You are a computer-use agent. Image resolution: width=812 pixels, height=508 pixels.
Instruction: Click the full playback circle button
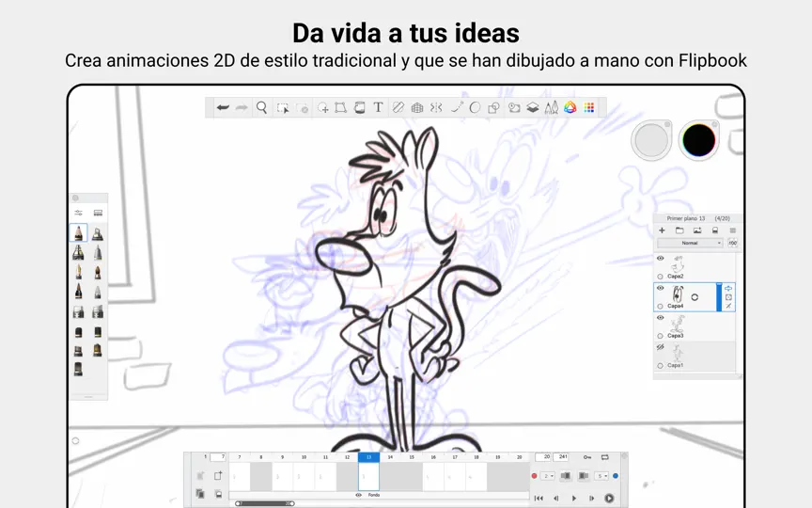(610, 499)
